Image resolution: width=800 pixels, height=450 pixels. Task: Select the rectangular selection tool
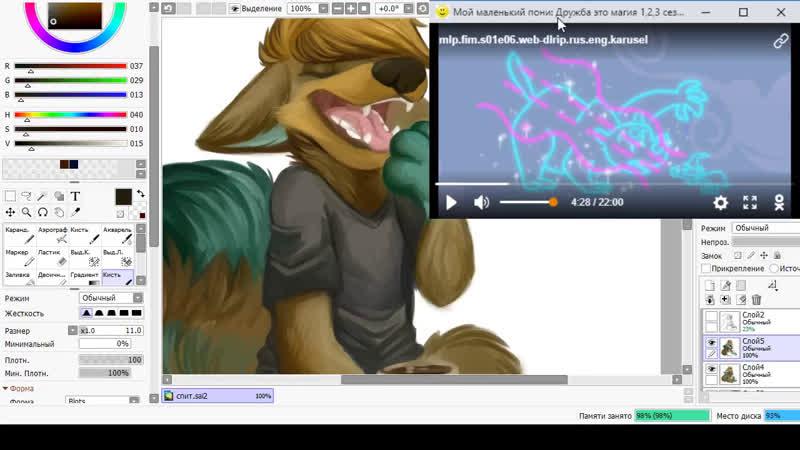(x=10, y=196)
